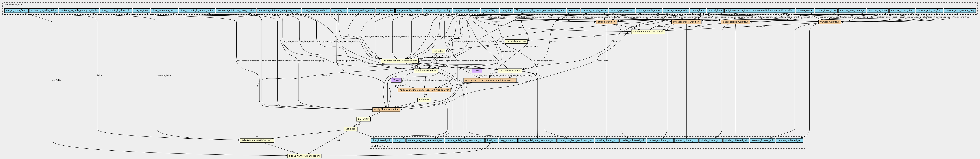
Task: Select the pindel_unfiltered_vcf output node
Action: (736, 140)
